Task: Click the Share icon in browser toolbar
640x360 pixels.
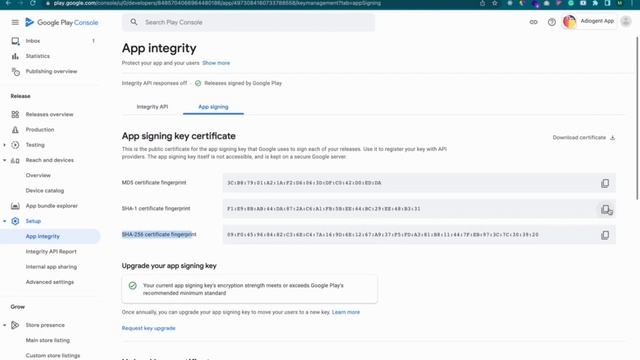Action: [482, 3]
